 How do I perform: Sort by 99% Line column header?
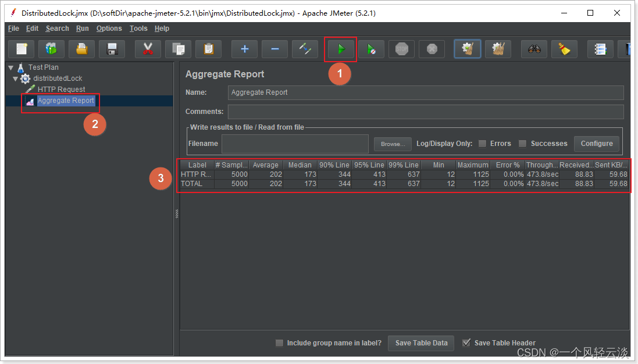(x=404, y=165)
